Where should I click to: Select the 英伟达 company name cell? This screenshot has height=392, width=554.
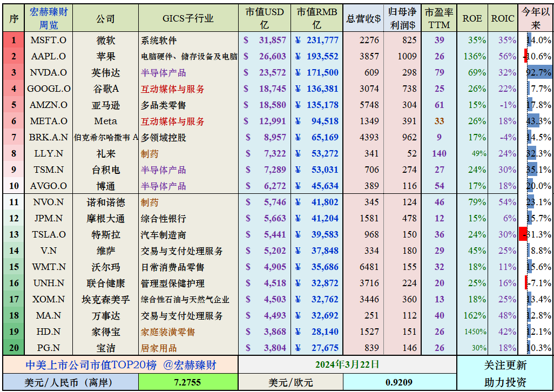[106, 72]
